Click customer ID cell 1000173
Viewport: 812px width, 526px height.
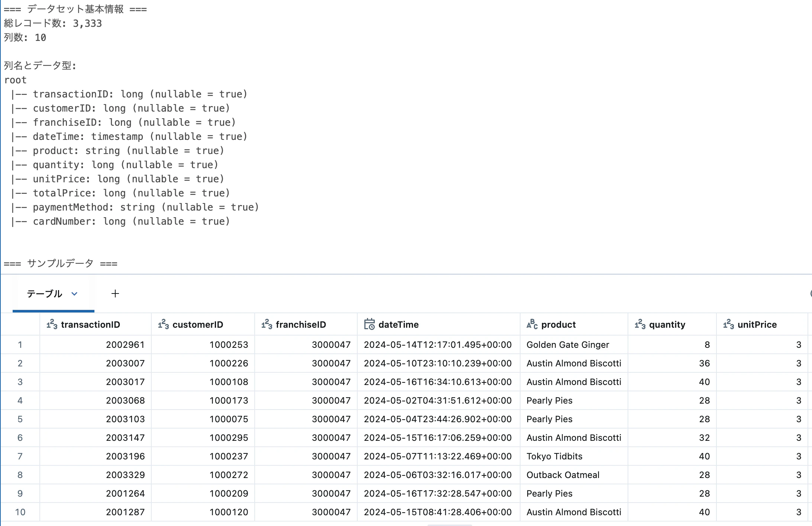click(x=203, y=400)
